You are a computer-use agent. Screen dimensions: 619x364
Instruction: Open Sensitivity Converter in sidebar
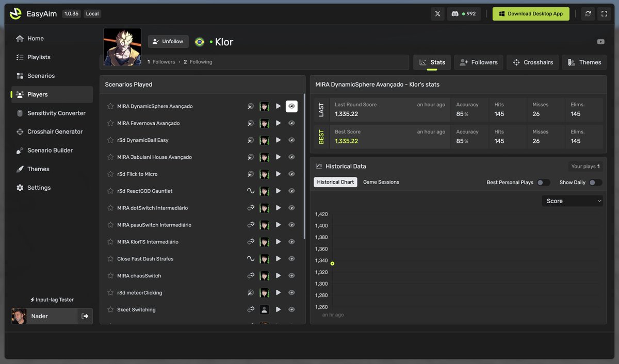[x=52, y=113]
